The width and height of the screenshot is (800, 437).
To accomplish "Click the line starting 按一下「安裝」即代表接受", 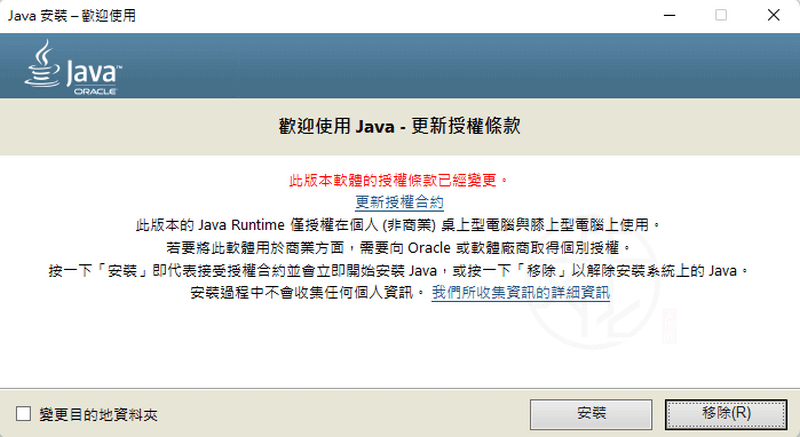I will [x=399, y=270].
